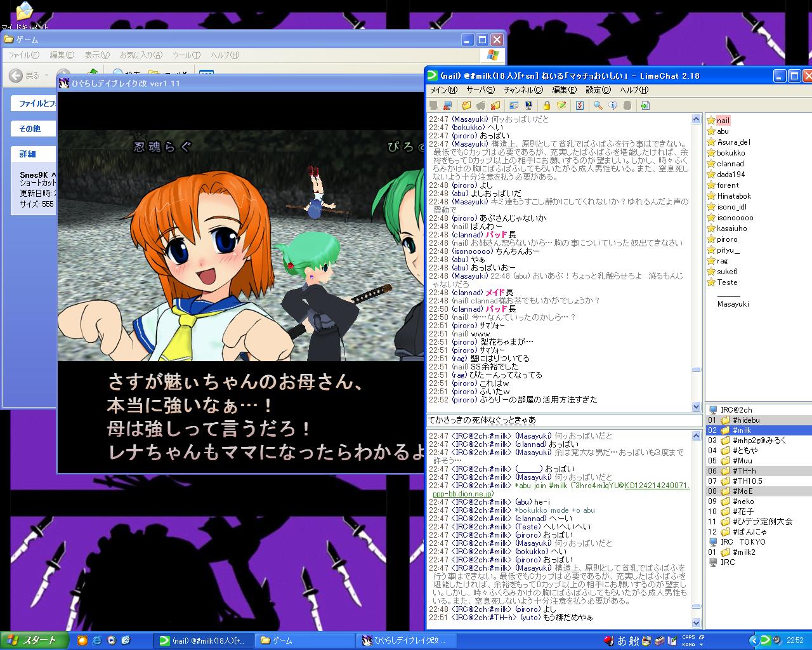
Task: Select user bokukko in member list
Action: (731, 153)
